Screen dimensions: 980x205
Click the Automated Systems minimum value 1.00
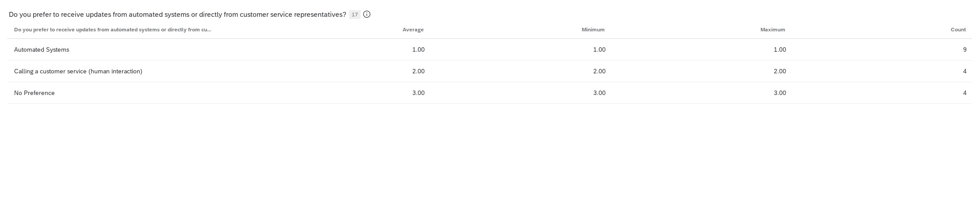pyautogui.click(x=599, y=49)
